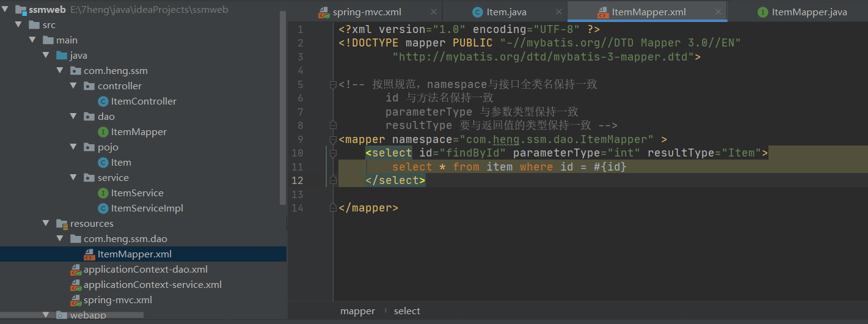
Task: Click line number 13 in gutter
Action: point(297,194)
